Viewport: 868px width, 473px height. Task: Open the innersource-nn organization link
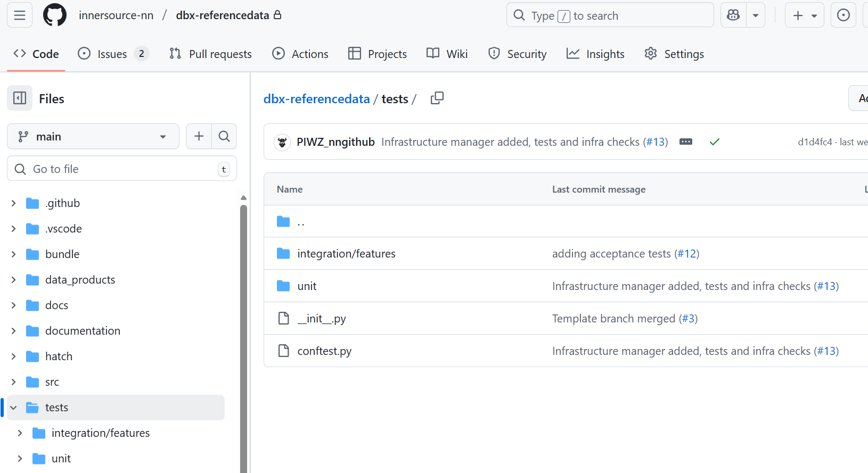click(x=116, y=15)
